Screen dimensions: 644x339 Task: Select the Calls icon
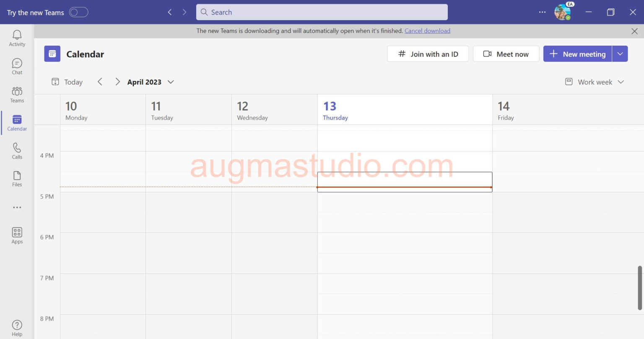point(17,151)
